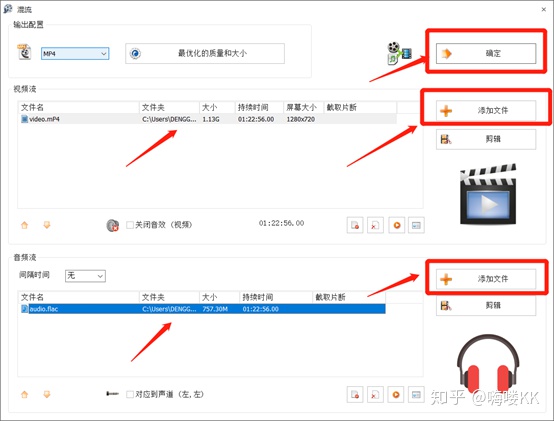This screenshot has width=554, height=421.
Task: Click the MP4 output format file icon
Action: (24, 52)
